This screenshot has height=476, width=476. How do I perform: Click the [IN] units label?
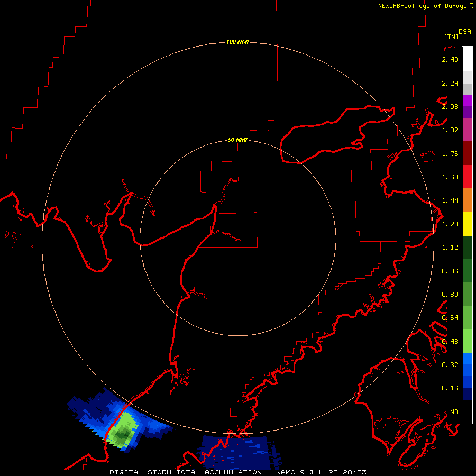tap(451, 36)
